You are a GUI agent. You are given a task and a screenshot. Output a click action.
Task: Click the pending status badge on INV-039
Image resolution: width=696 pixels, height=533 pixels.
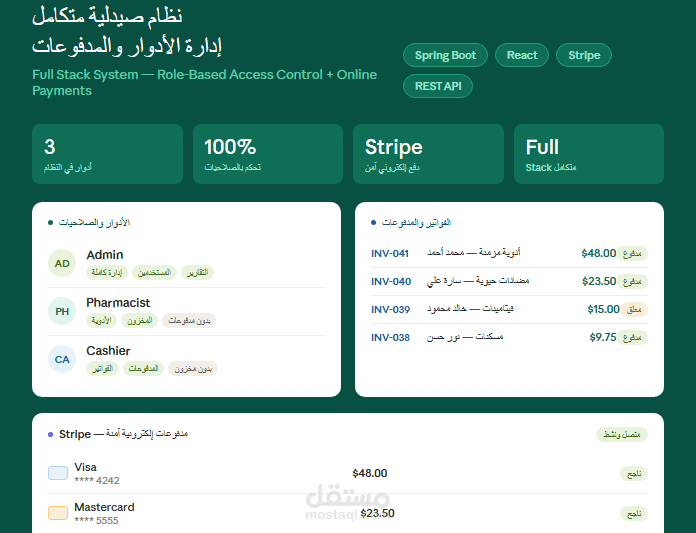(634, 309)
